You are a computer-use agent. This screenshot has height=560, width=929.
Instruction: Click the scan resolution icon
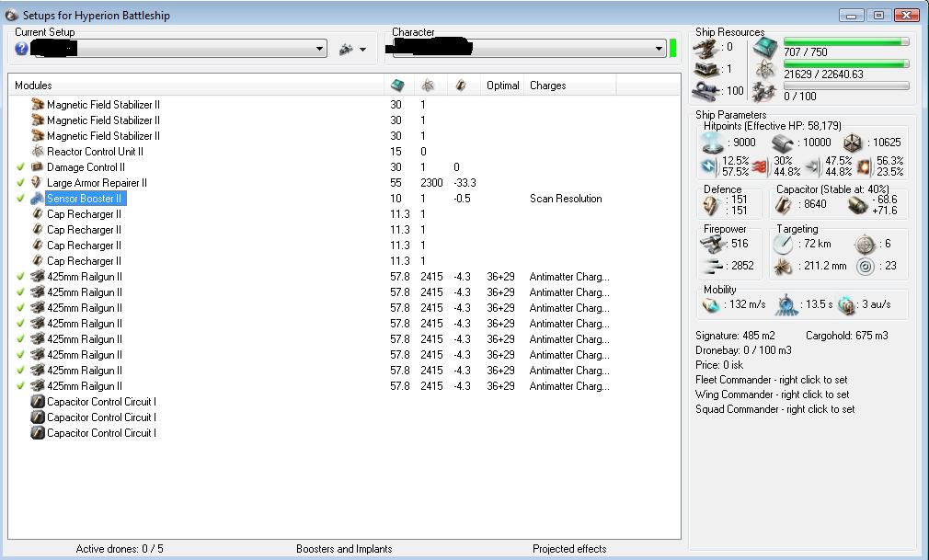point(784,267)
